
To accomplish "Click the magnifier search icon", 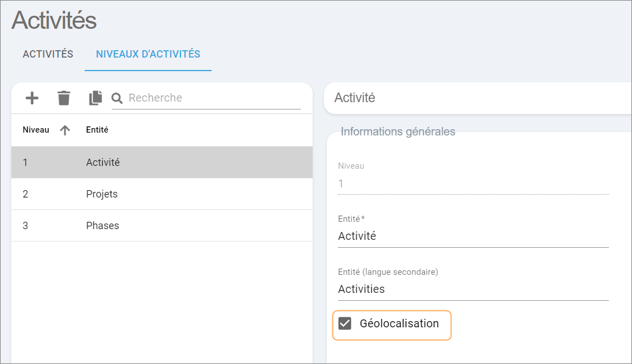I will click(x=117, y=99).
